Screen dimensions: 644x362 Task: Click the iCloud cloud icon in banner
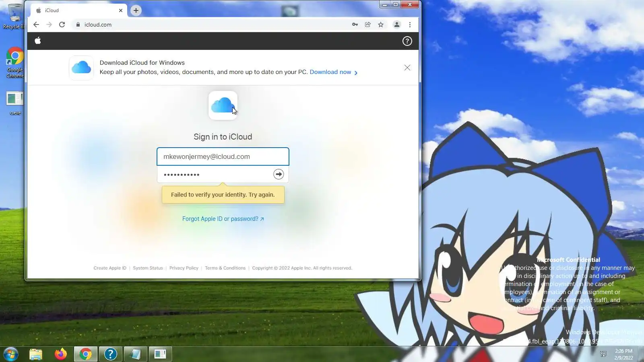tap(81, 68)
